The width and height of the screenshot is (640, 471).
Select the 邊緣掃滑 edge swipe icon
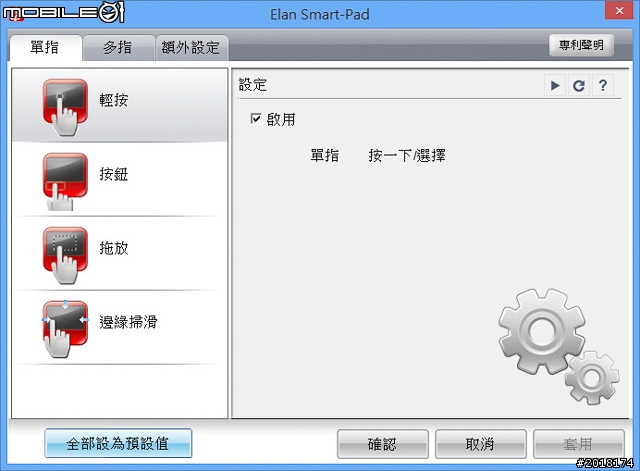[x=65, y=329]
